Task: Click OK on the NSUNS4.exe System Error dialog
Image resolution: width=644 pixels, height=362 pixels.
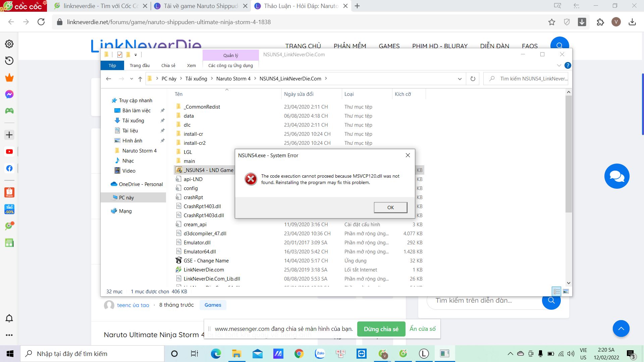Action: (390, 207)
